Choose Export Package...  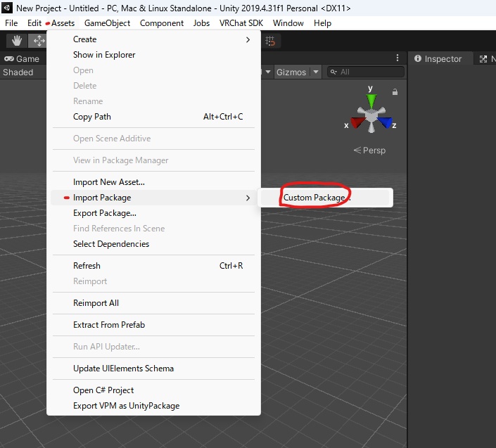point(154,213)
